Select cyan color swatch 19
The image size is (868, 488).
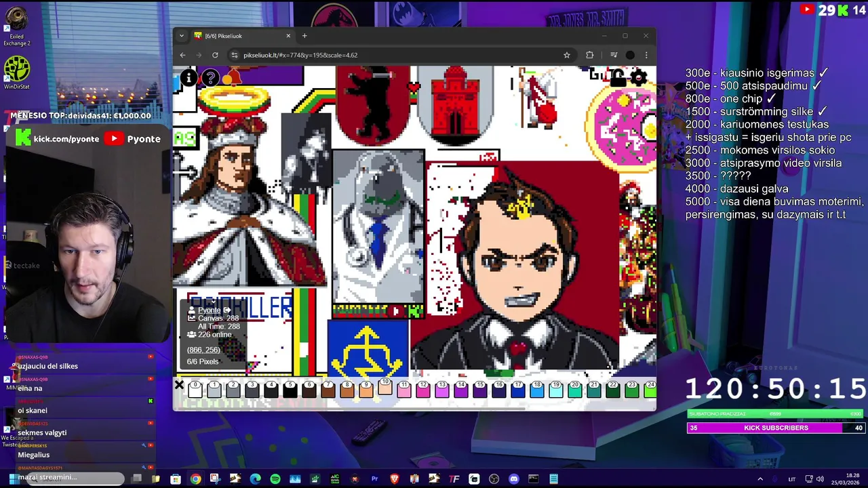(x=556, y=388)
